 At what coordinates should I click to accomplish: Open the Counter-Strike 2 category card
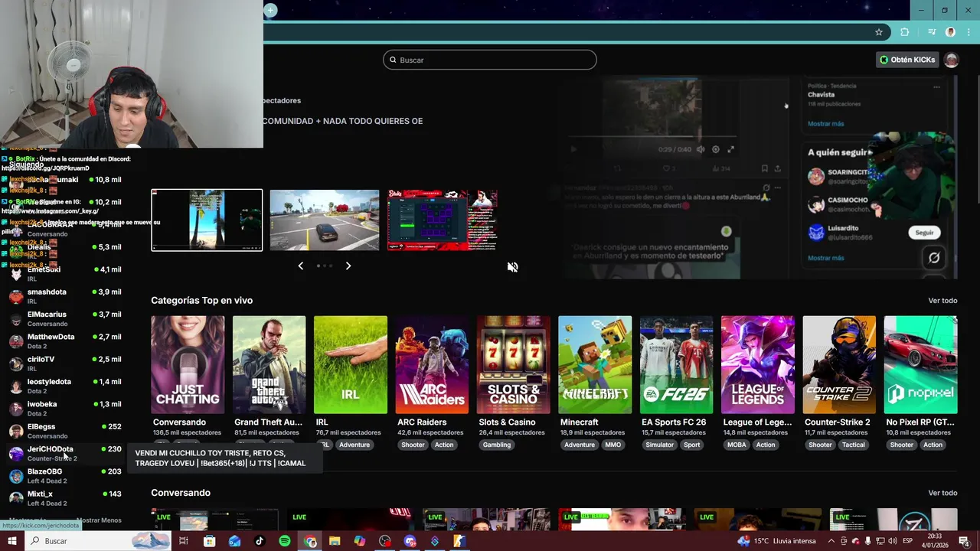(x=839, y=365)
